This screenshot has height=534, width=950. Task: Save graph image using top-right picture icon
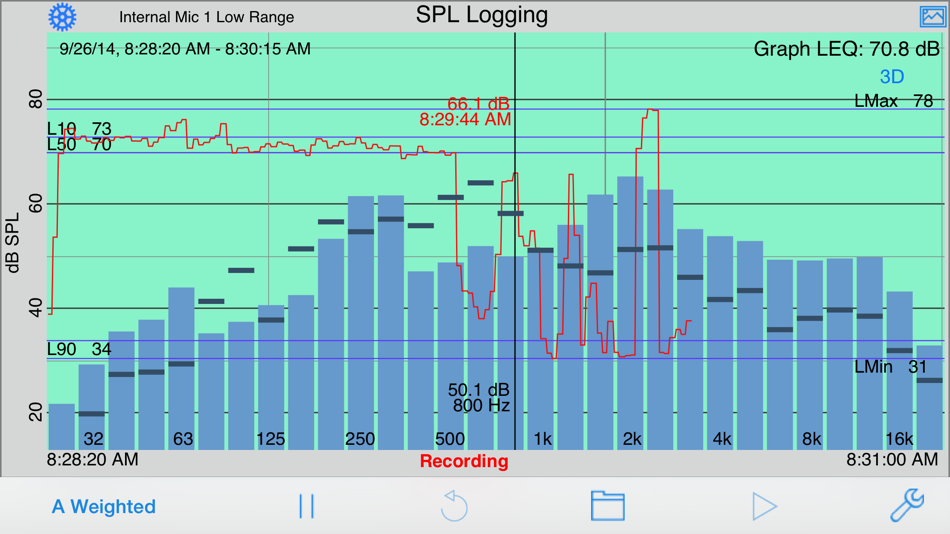click(x=932, y=16)
